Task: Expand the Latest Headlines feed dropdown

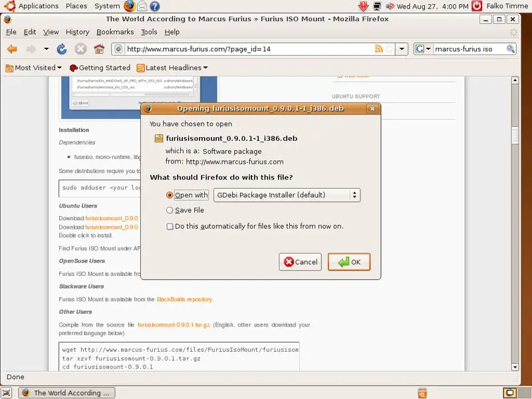Action: click(x=172, y=68)
